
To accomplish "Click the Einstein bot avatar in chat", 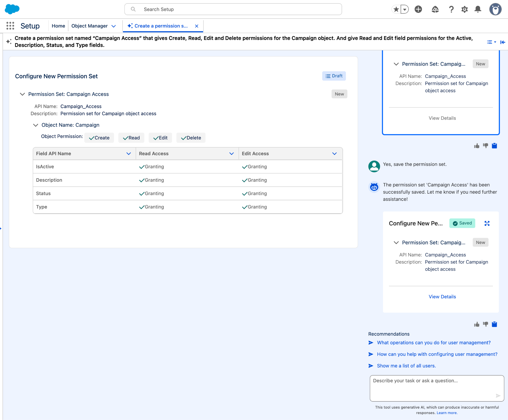I will coord(374,187).
